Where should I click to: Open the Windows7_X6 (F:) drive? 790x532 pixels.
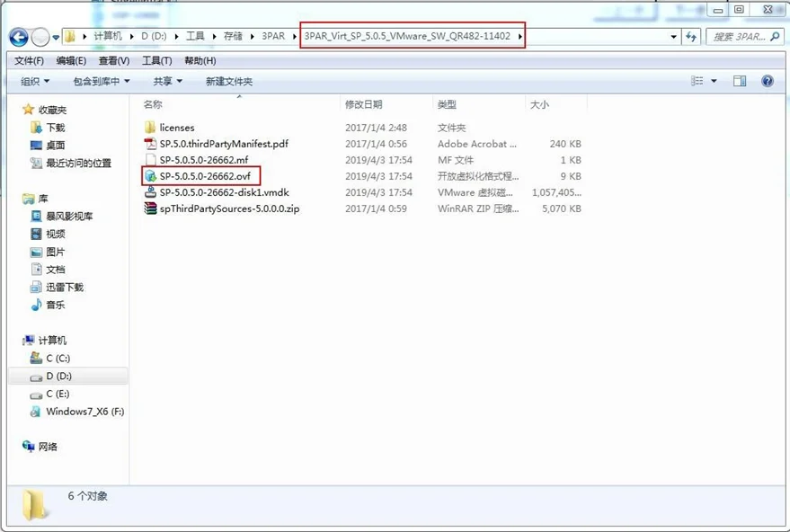pos(85,411)
